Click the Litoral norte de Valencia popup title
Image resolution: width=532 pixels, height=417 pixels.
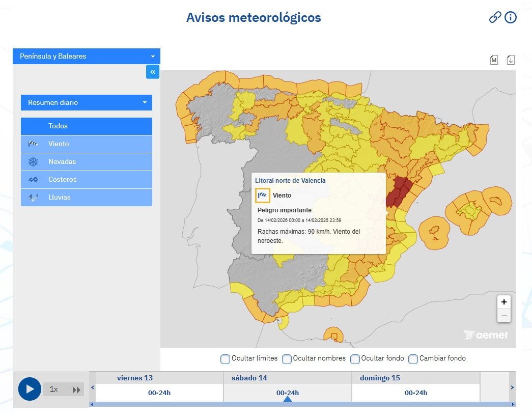pyautogui.click(x=290, y=181)
